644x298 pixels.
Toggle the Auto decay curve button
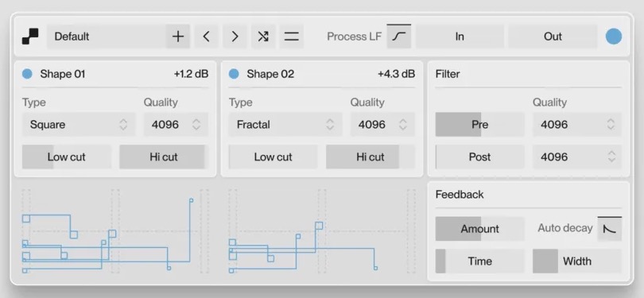[610, 229]
